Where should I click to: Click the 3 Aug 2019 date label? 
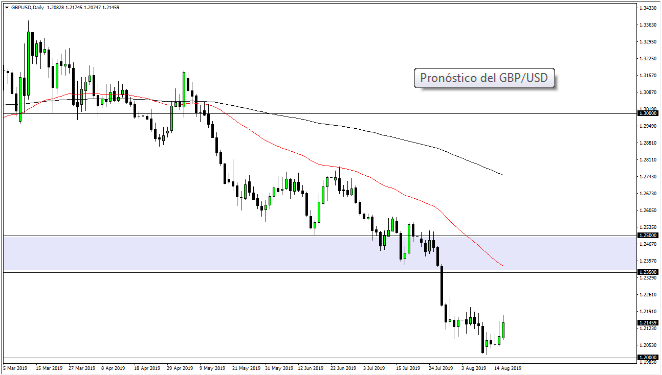[474, 368]
